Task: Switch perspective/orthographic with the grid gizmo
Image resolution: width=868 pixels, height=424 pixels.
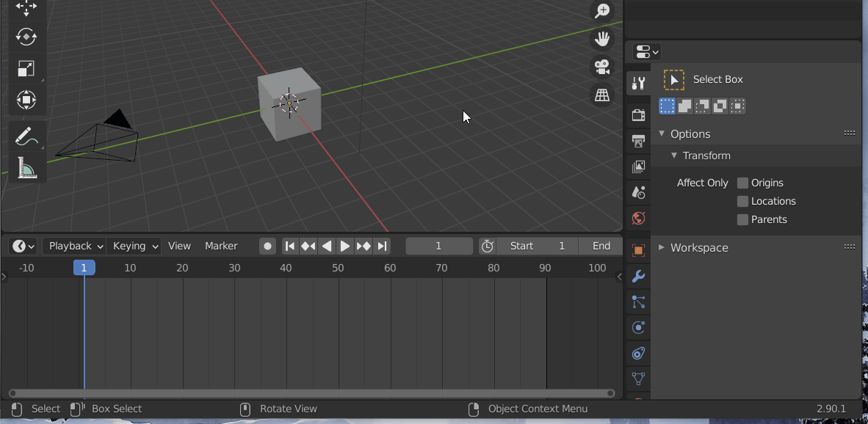Action: pyautogui.click(x=601, y=95)
